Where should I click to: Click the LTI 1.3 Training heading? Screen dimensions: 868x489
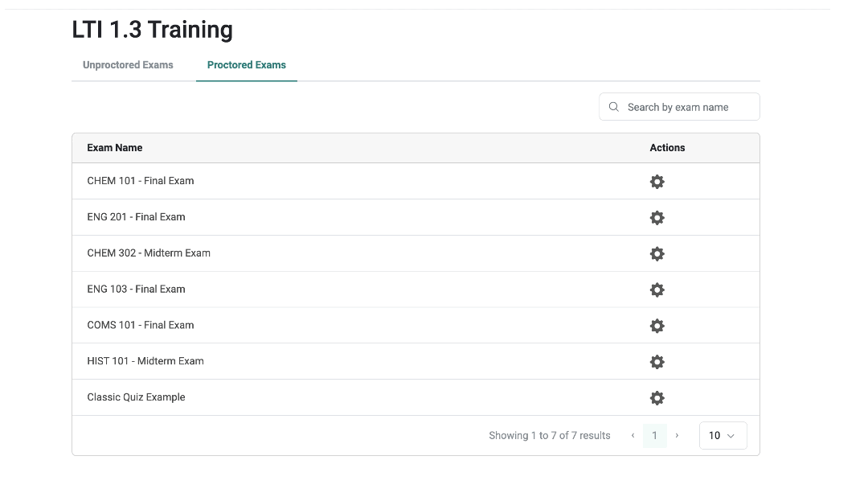click(x=152, y=29)
